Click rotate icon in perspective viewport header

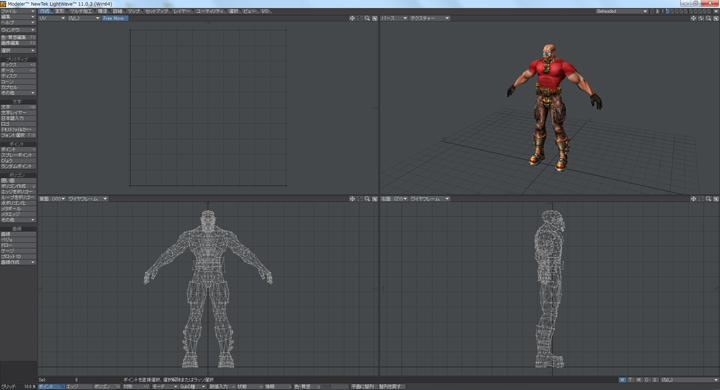tap(701, 18)
